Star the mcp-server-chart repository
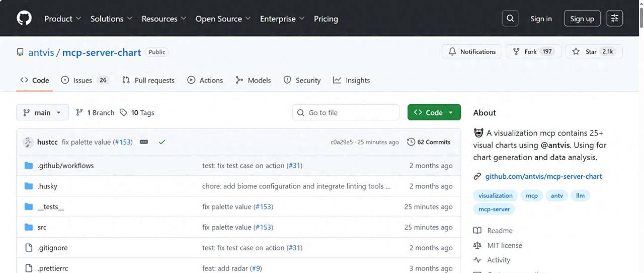 click(x=594, y=52)
